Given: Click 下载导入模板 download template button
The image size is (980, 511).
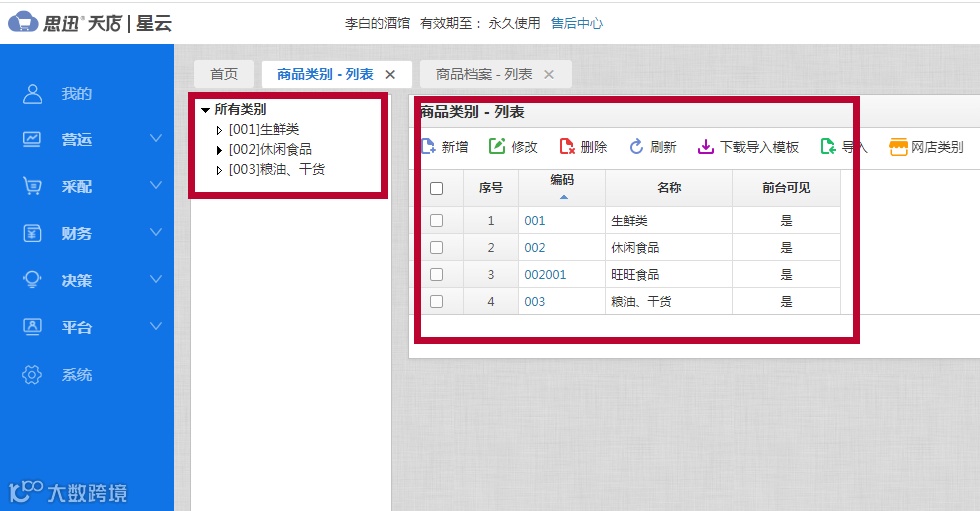Looking at the screenshot, I should pyautogui.click(x=748, y=147).
